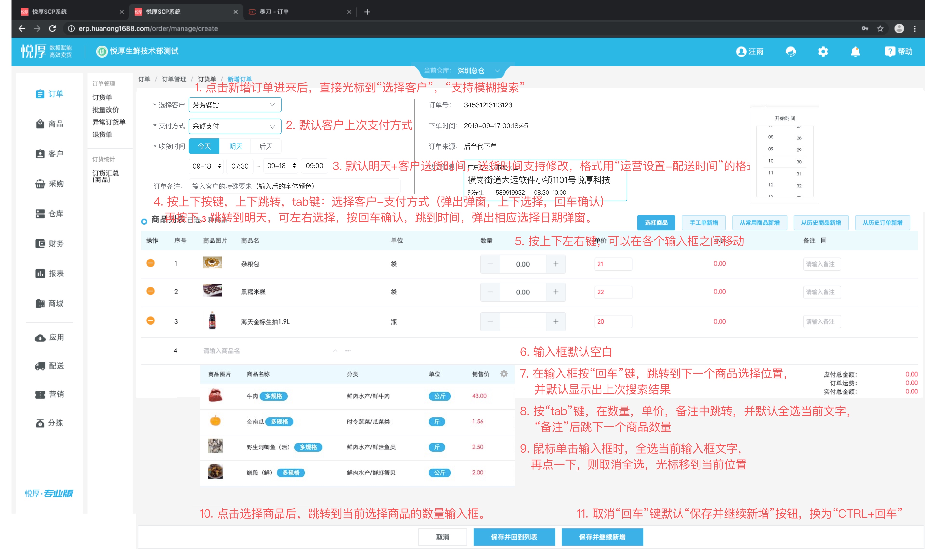This screenshot has height=560, width=925.
Task: Go to 退货单 menu item
Action: 102,134
